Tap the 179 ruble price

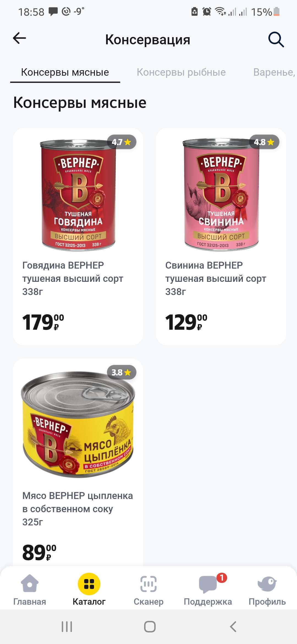(x=43, y=322)
